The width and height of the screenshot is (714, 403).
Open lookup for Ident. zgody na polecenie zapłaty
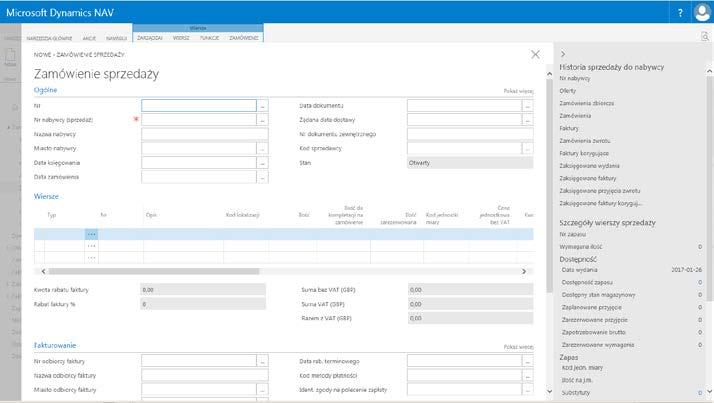tap(527, 390)
